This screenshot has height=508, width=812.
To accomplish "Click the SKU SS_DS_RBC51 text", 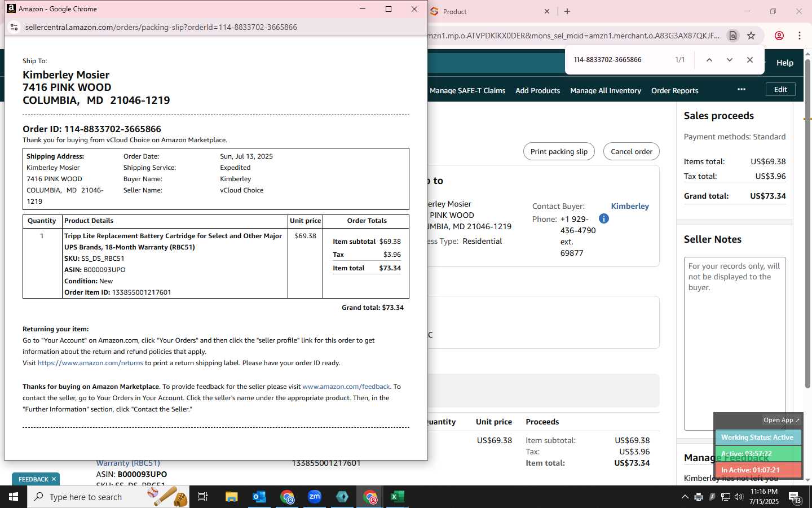I will (94, 259).
